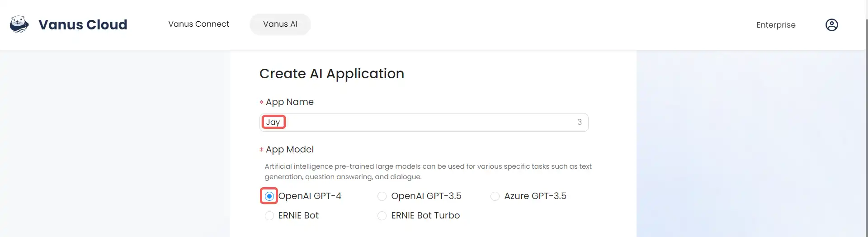Select the OpenAI GPT-4 radio button
Screen dimensions: 868x237
pyautogui.click(x=269, y=196)
